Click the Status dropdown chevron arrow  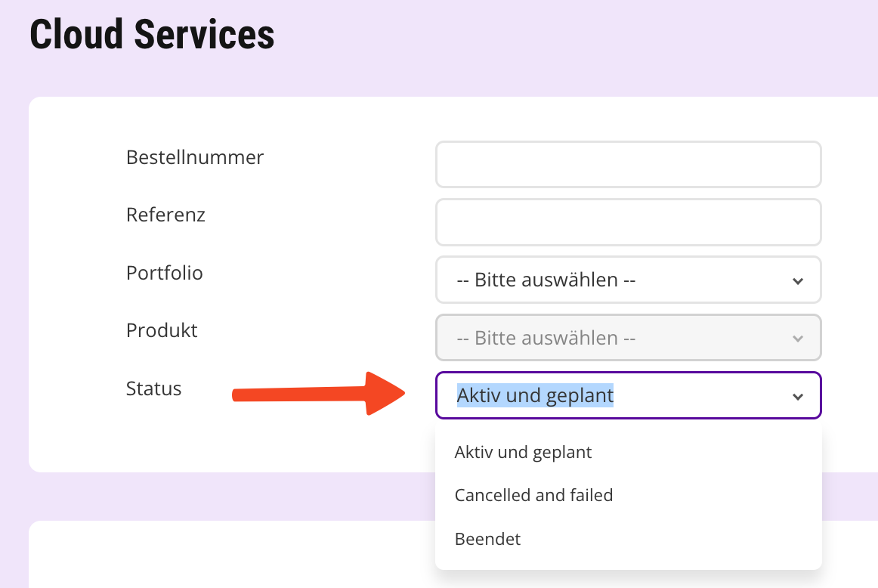click(797, 397)
